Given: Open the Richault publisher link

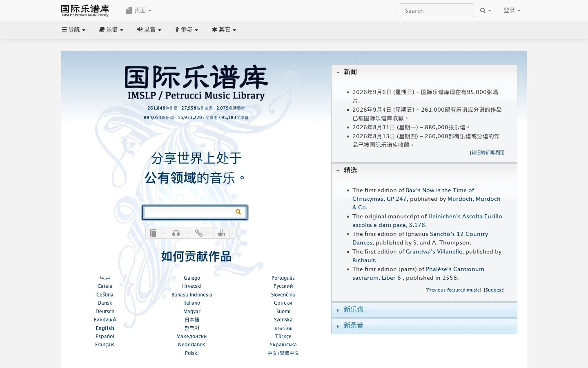Looking at the screenshot, I should tap(364, 260).
